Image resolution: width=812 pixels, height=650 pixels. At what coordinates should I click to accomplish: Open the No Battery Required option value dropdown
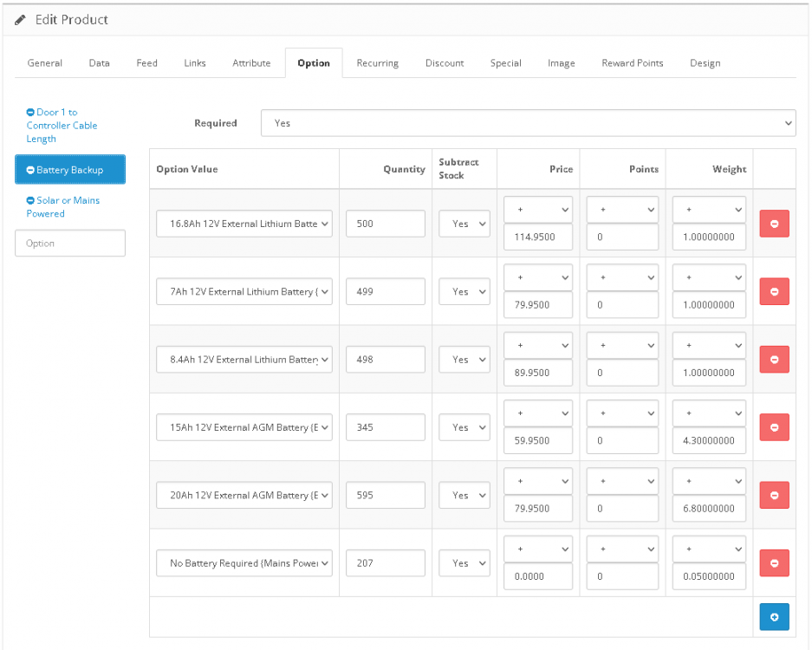244,563
